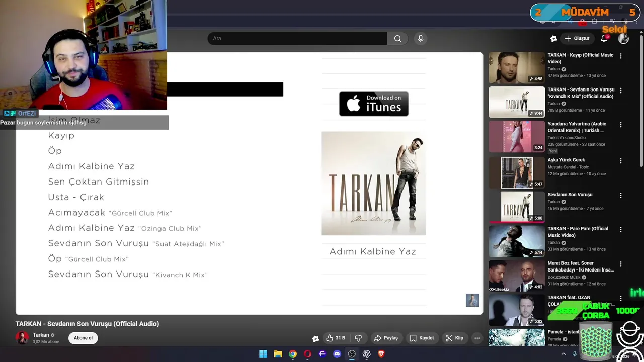Viewport: 644px width, 362px height.
Task: Click the taskbar microphone tray icon
Action: [574, 354]
